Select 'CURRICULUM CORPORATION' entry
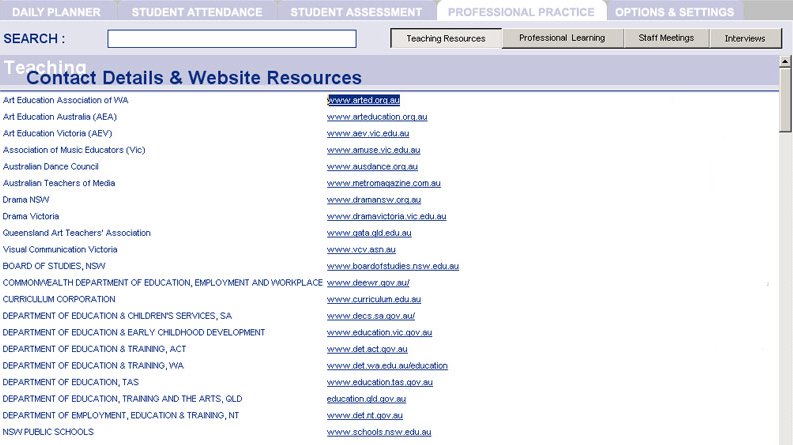The height and width of the screenshot is (445, 793). (x=59, y=299)
